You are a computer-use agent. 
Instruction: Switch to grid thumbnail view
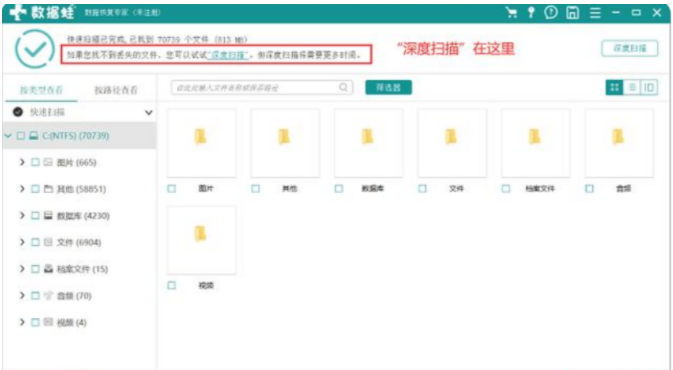[614, 88]
